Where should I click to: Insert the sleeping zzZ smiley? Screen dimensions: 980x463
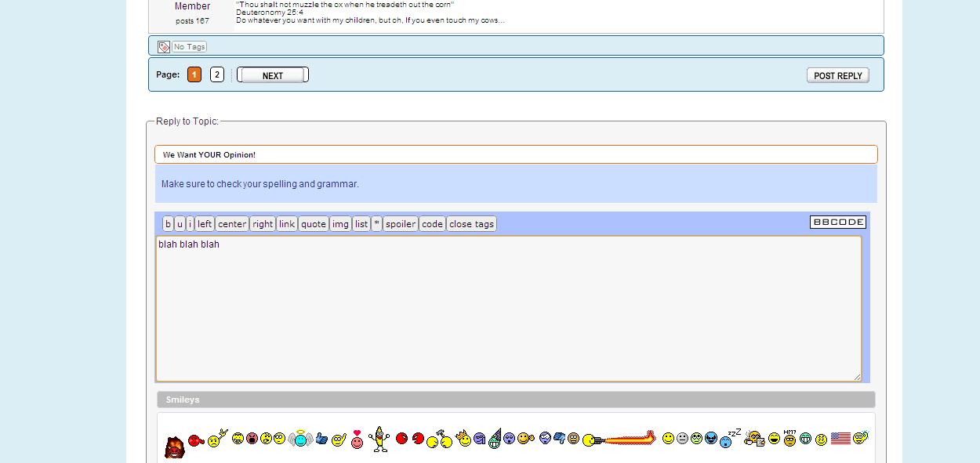coord(729,439)
